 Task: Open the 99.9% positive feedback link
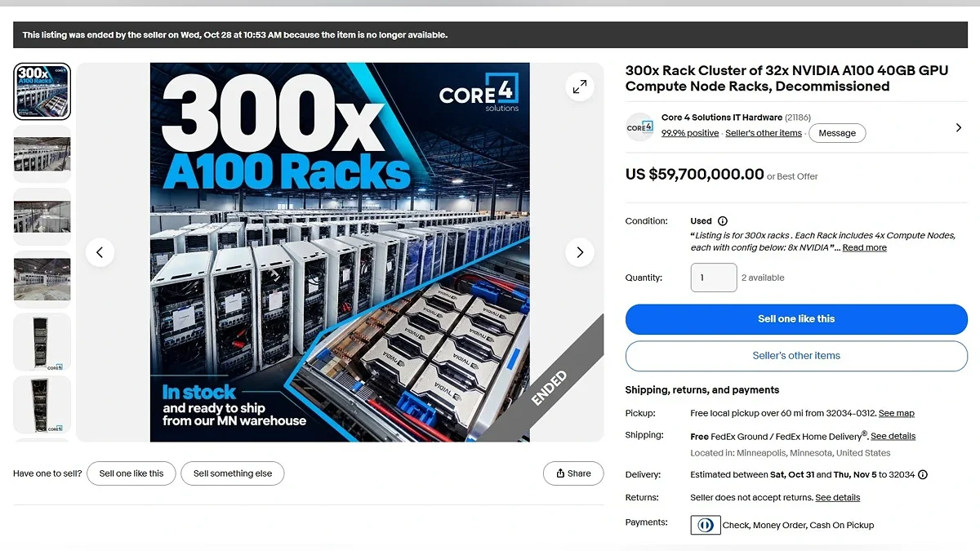click(690, 133)
